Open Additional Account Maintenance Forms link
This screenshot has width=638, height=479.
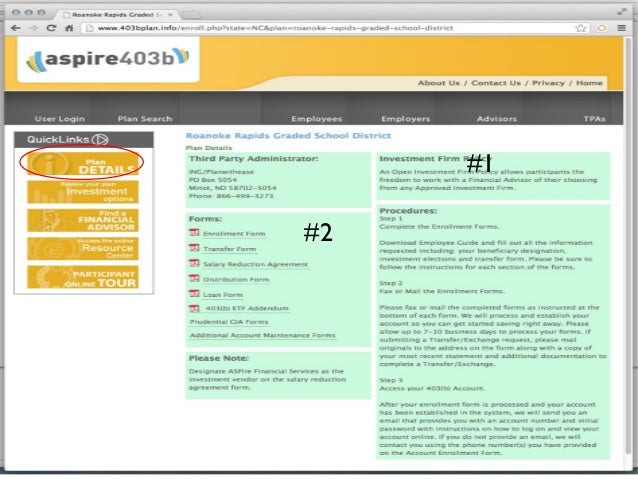point(263,335)
